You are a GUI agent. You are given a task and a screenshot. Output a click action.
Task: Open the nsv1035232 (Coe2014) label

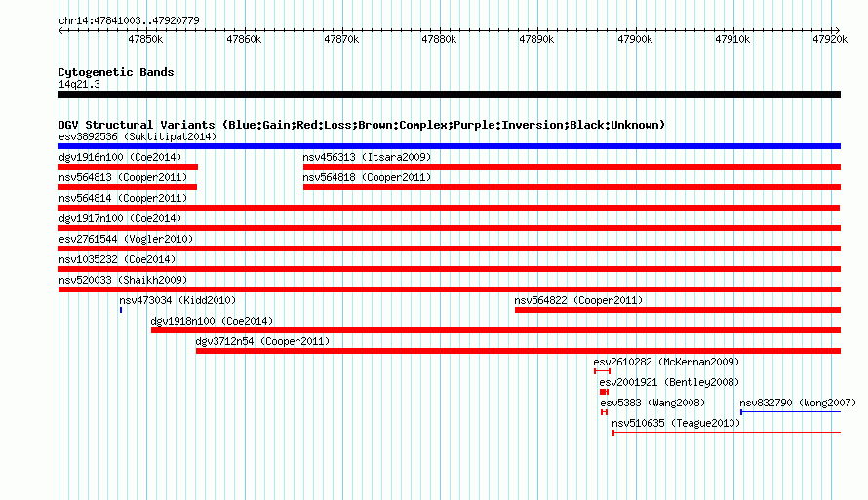[x=117, y=259]
